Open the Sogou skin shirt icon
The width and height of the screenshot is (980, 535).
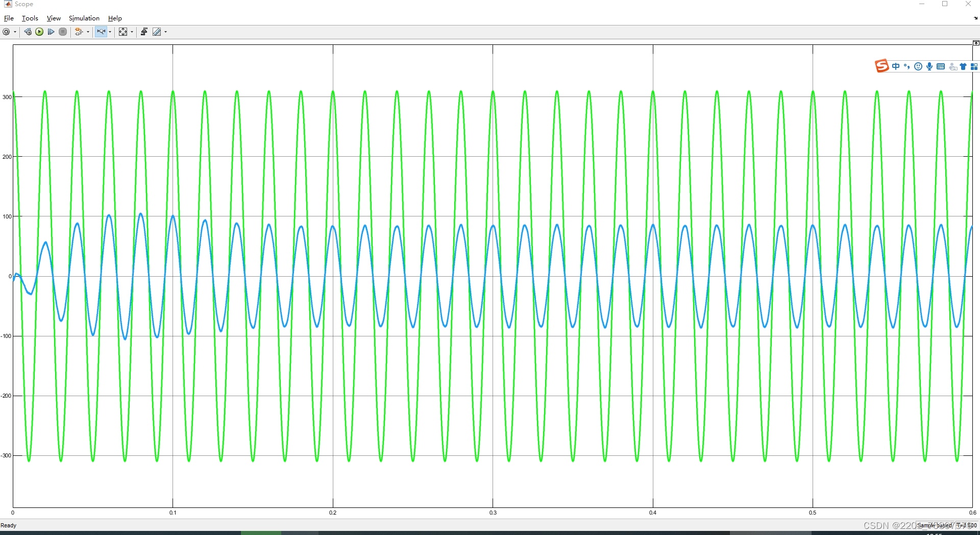pyautogui.click(x=963, y=66)
